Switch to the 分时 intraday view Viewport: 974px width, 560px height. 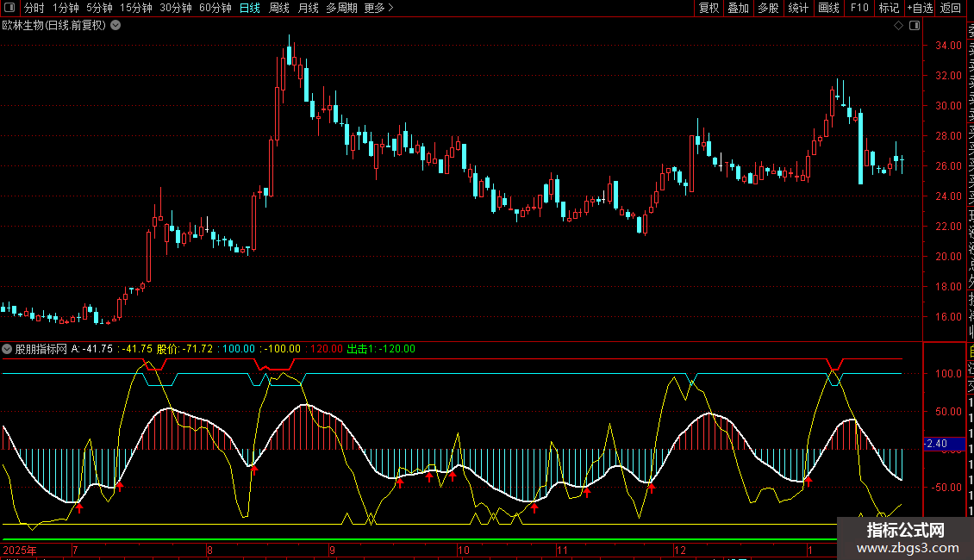[x=34, y=9]
